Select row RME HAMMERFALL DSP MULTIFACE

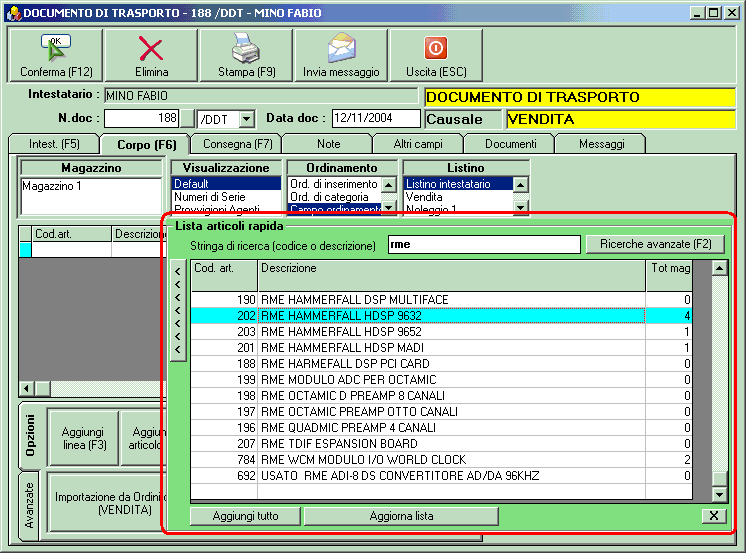pos(441,299)
